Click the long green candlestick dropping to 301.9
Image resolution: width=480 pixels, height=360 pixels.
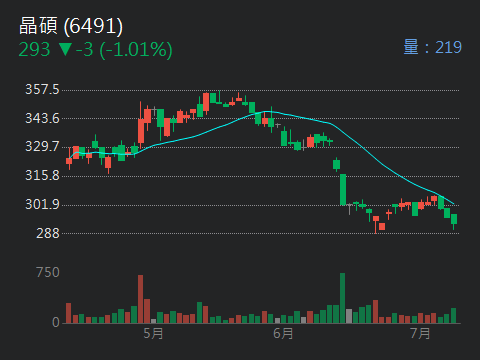click(x=343, y=190)
